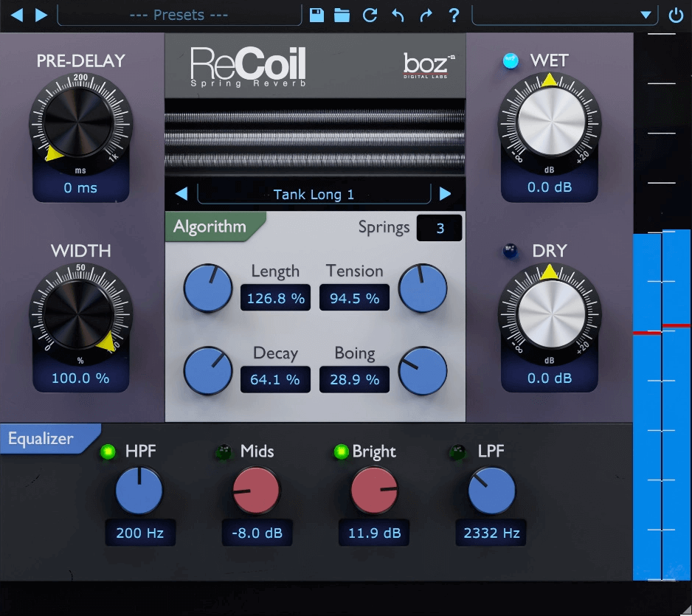Advance to the next tank model with the right arrow
692x616 pixels.
coord(446,194)
